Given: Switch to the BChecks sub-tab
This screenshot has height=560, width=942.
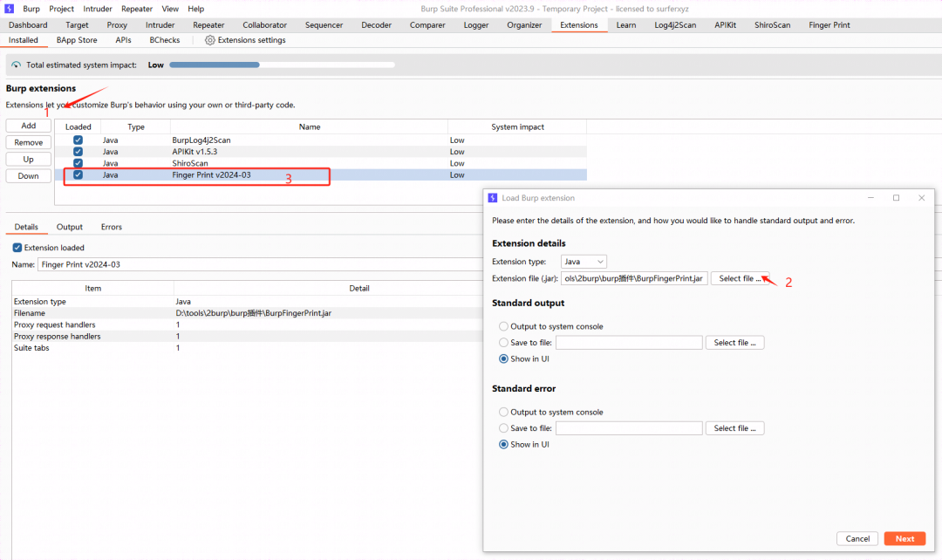Looking at the screenshot, I should pyautogui.click(x=165, y=40).
